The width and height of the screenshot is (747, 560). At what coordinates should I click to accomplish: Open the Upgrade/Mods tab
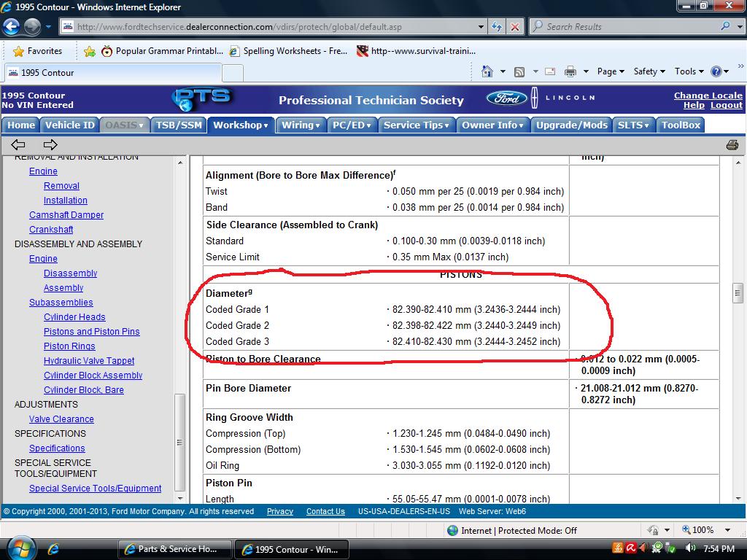coord(572,125)
